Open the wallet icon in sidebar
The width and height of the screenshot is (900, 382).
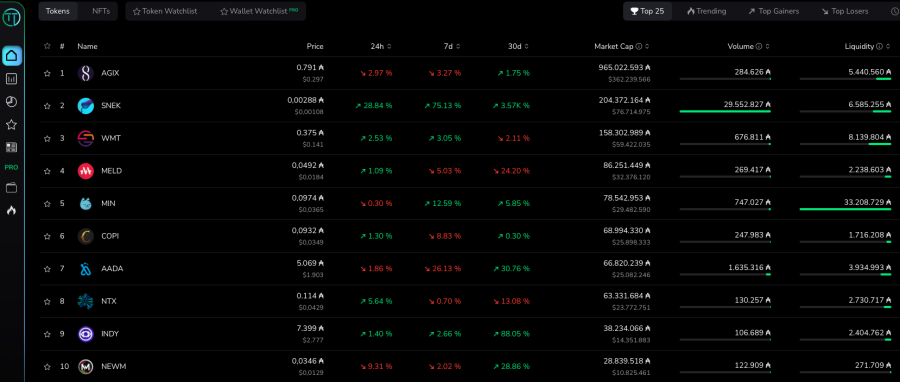point(11,188)
